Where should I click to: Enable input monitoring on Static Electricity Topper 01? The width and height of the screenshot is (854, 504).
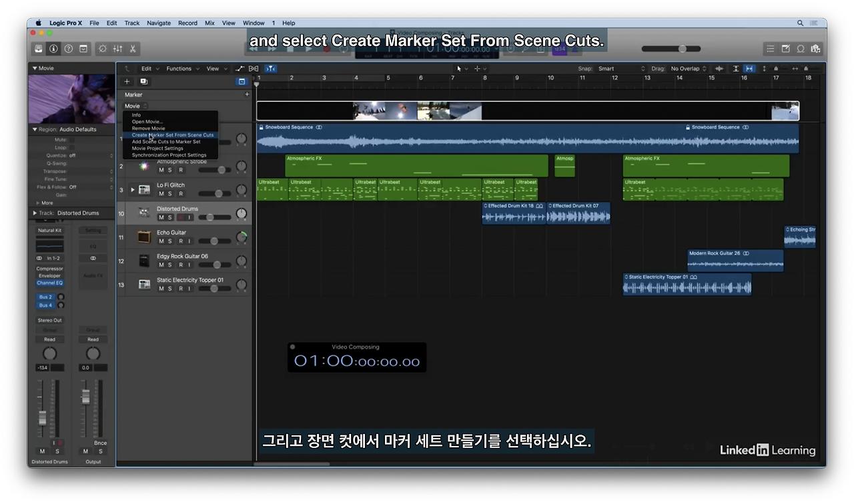coord(189,289)
